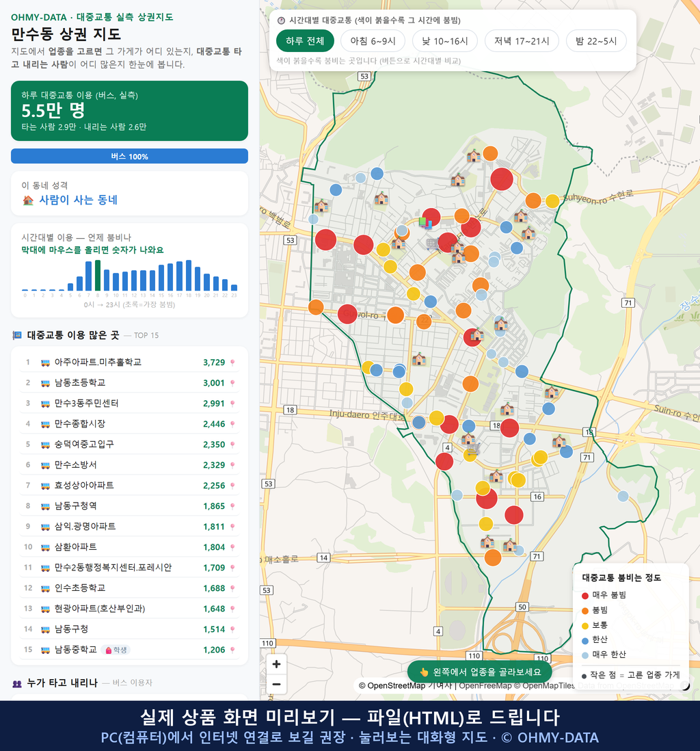Select the 3,729 ridership value
Screen dimensions: 700x751
pos(214,363)
